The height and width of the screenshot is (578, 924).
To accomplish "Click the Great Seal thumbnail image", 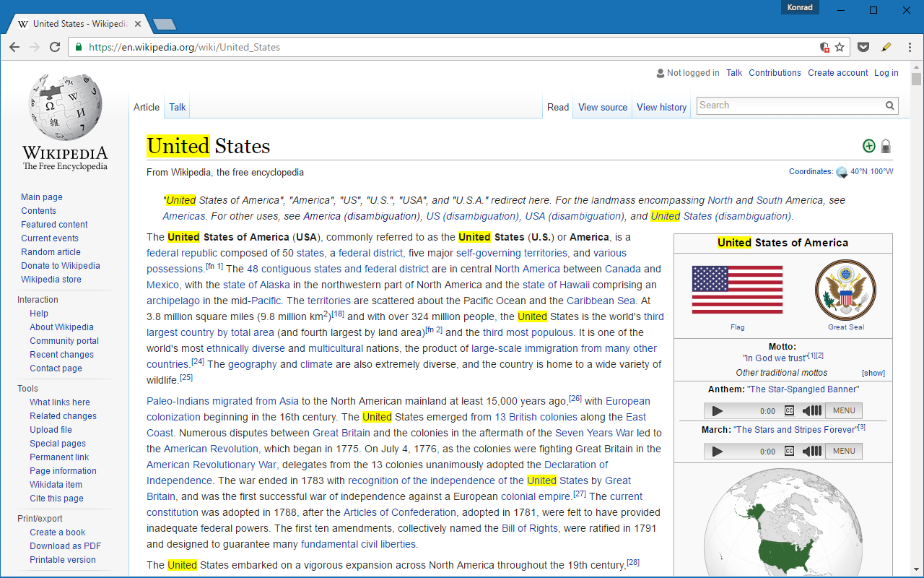I will tap(845, 290).
